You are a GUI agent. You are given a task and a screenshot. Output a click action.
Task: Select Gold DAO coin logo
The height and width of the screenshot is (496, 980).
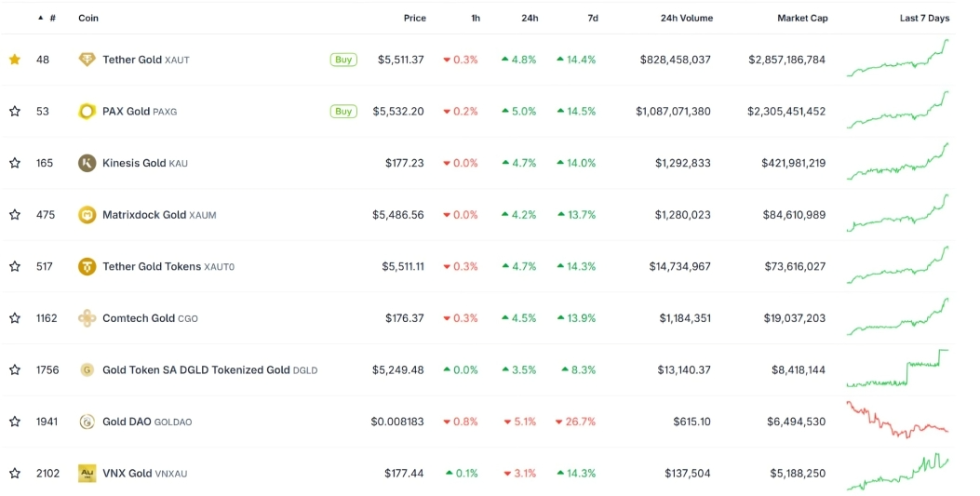(x=87, y=422)
